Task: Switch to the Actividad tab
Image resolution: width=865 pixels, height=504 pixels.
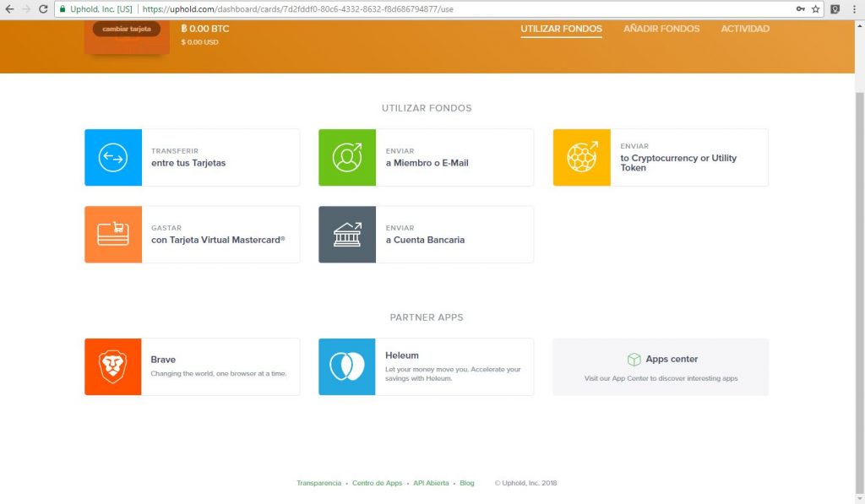Action: [x=745, y=29]
